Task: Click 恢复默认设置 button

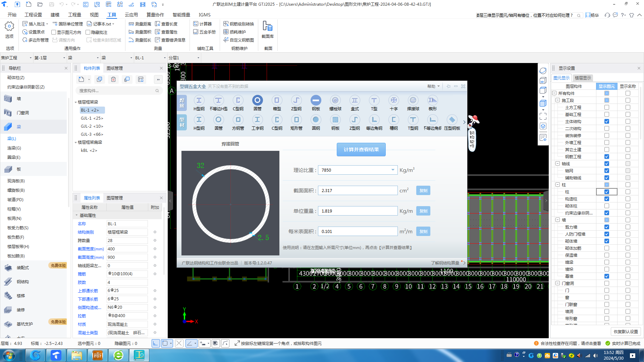Action: (626, 331)
